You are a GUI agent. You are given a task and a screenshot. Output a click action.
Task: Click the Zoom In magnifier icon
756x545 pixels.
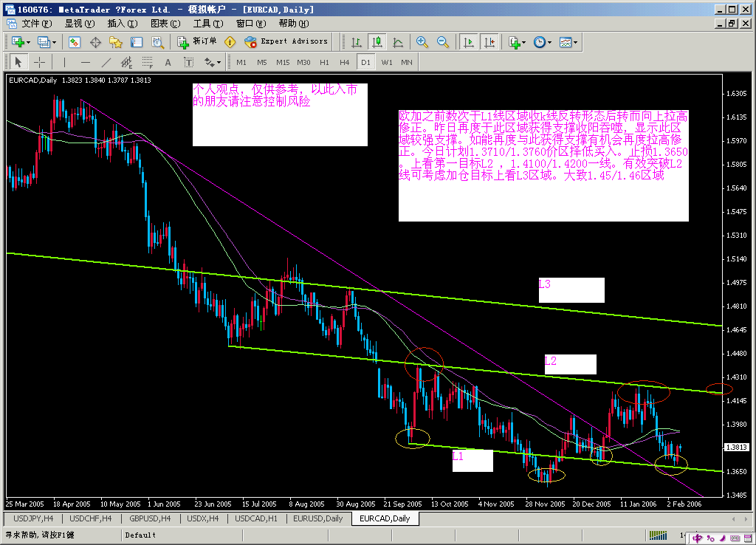coord(422,42)
